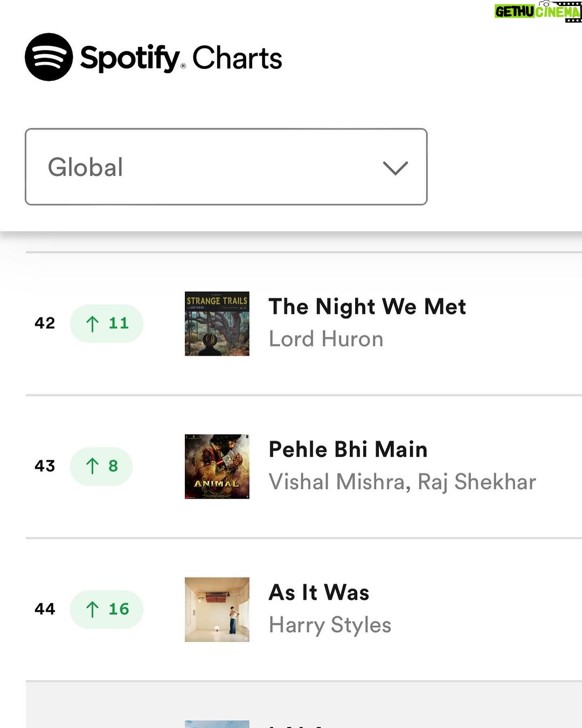Select chart position number 43

[45, 466]
